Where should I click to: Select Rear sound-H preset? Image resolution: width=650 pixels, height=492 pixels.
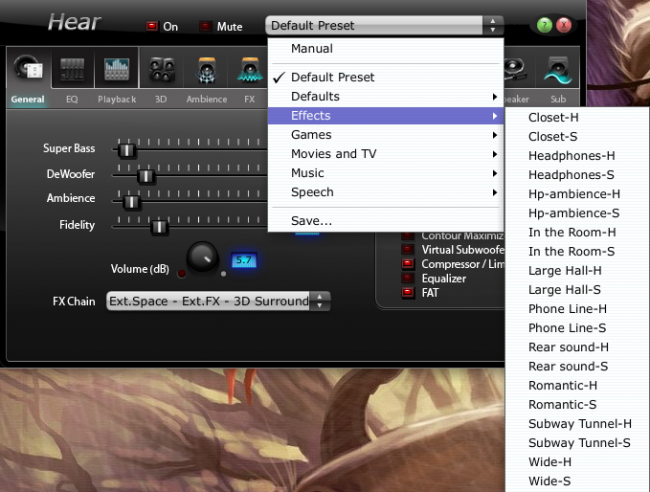(x=577, y=347)
